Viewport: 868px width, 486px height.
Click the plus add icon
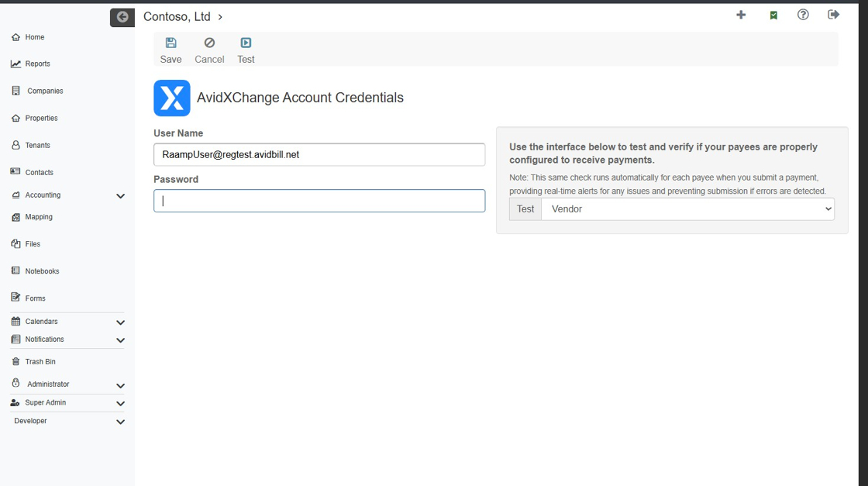click(x=741, y=15)
